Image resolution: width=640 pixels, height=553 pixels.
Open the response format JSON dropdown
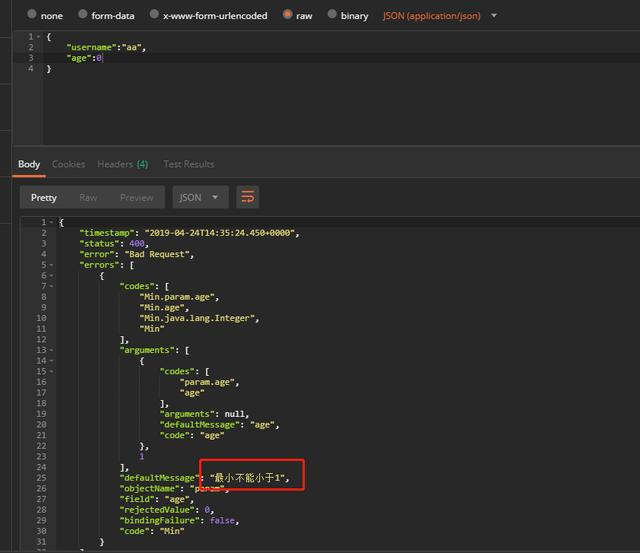200,197
